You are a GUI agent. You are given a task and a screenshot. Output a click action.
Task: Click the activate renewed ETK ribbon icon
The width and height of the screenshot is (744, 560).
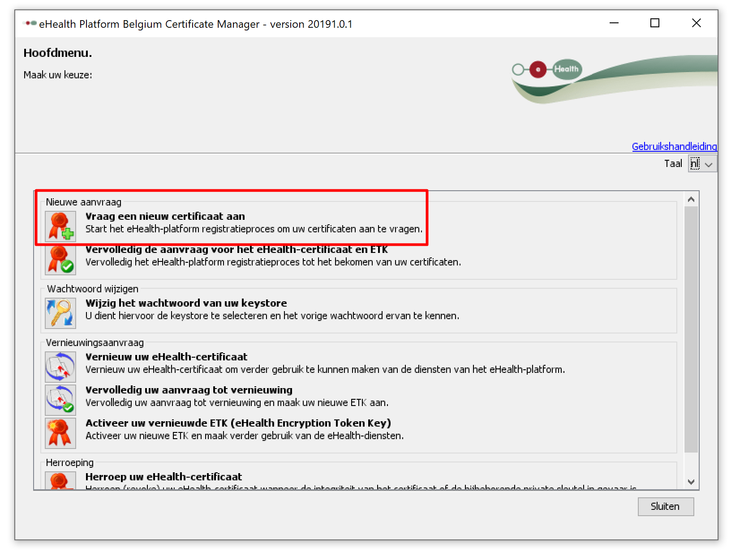(60, 433)
